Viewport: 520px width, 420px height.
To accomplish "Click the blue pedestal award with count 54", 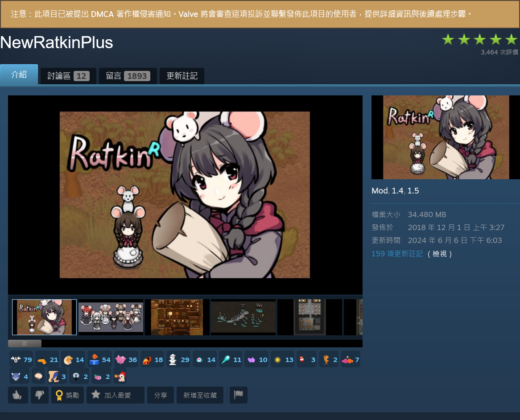I will coord(99,359).
